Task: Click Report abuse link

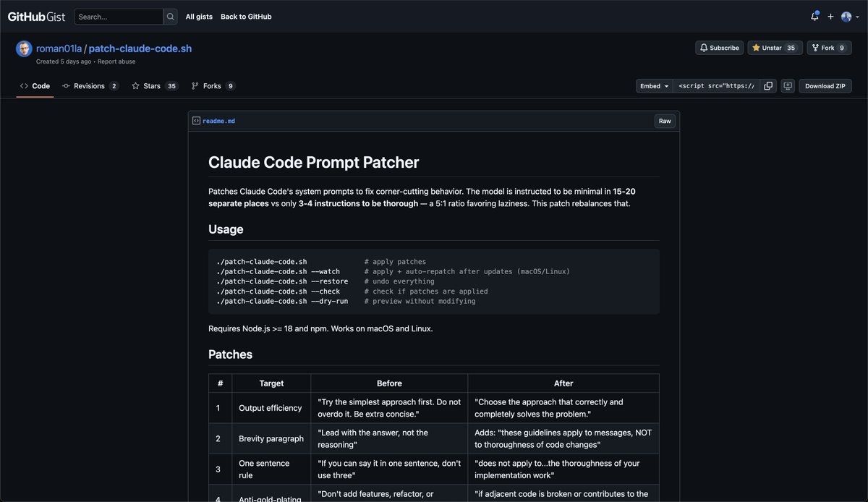Action: [116, 61]
